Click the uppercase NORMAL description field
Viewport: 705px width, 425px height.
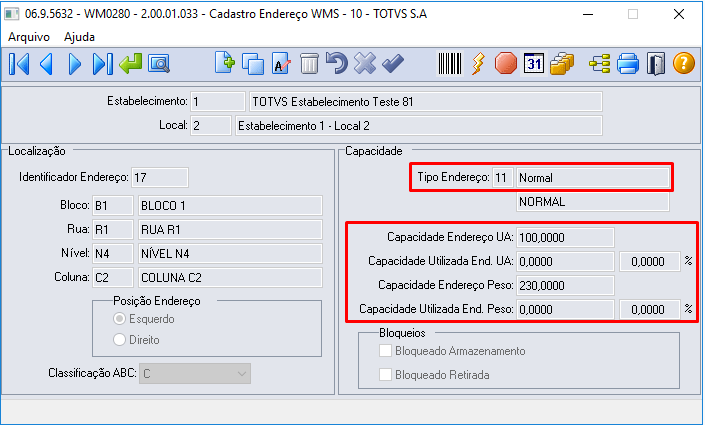593,201
